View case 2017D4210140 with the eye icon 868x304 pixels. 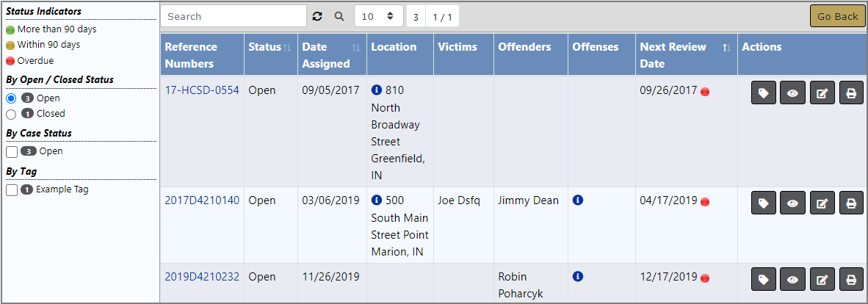792,203
